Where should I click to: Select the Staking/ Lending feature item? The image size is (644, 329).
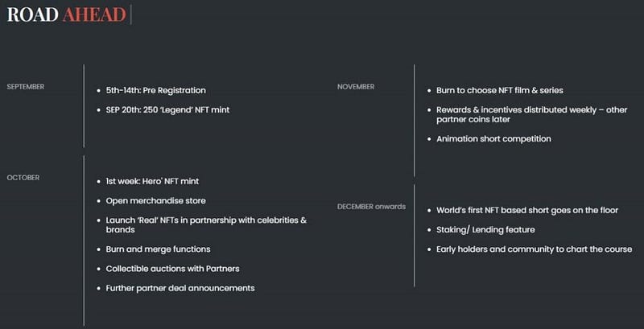485,230
